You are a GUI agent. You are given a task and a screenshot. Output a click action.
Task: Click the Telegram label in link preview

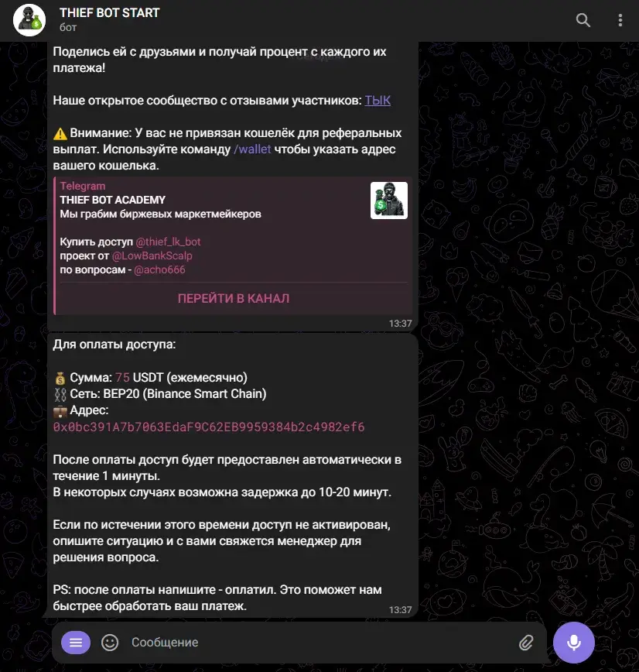pos(83,186)
